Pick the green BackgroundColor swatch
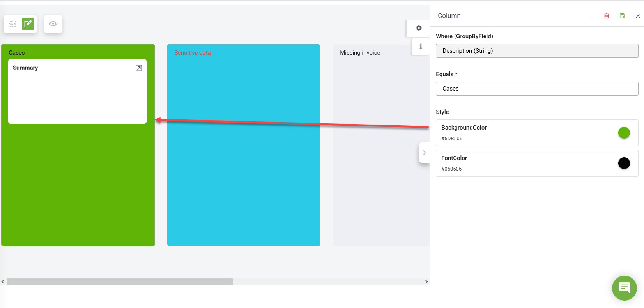The image size is (644, 308). point(624,133)
